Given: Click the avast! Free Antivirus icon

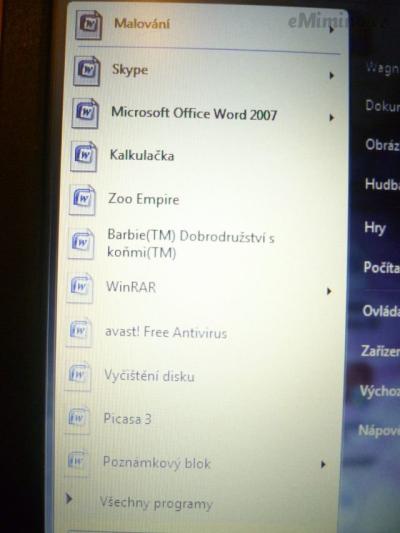Looking at the screenshot, I should [x=79, y=331].
